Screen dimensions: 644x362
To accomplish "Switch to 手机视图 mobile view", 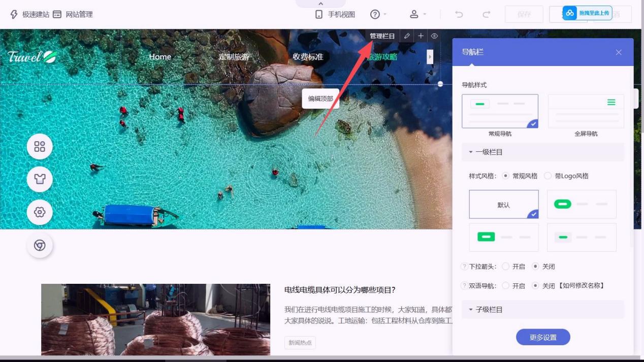I will point(335,14).
